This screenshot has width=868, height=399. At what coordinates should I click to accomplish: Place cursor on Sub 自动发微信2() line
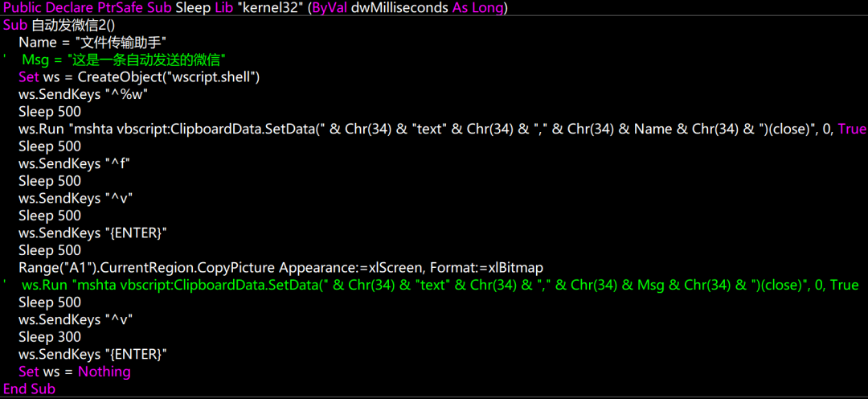[59, 26]
